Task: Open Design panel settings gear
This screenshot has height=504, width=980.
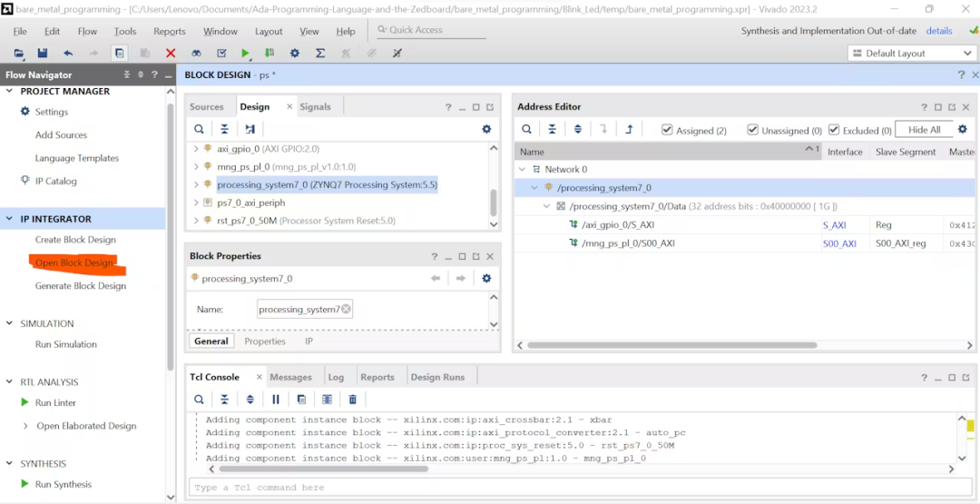Action: click(486, 129)
